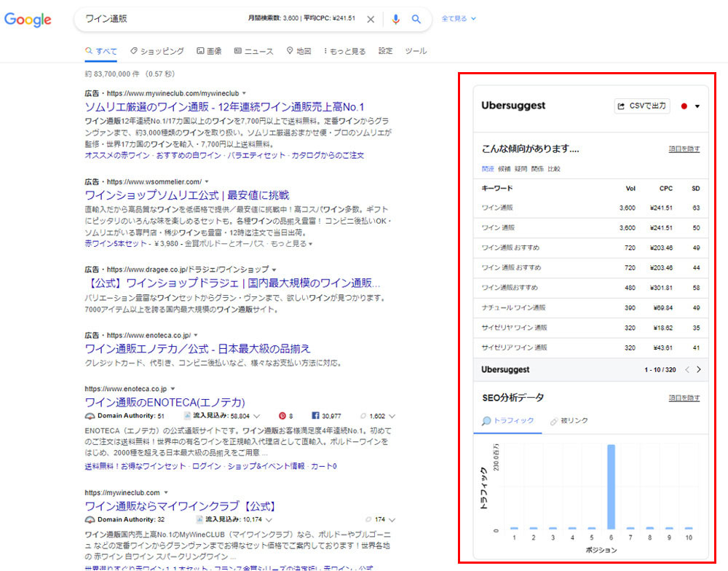Select 関連 keyword filter
This screenshot has height=571, width=728.
pyautogui.click(x=488, y=169)
